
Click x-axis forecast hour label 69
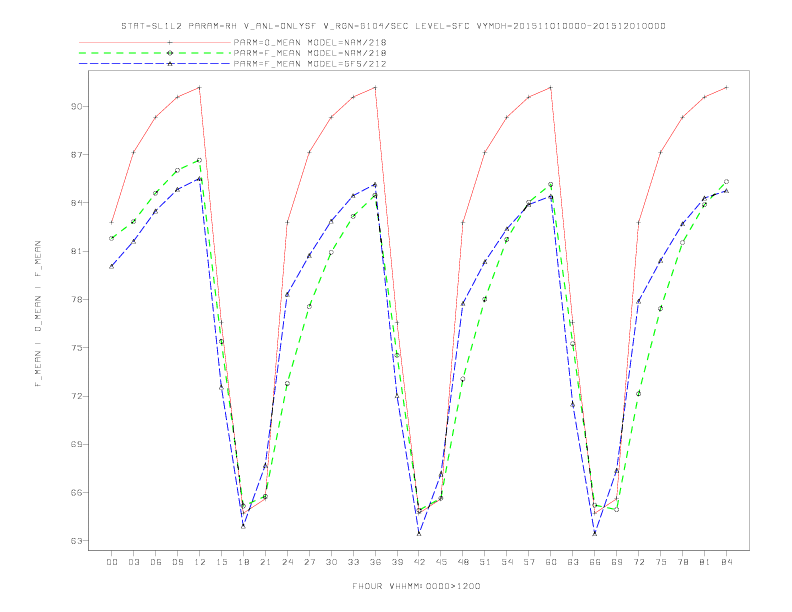617,562
